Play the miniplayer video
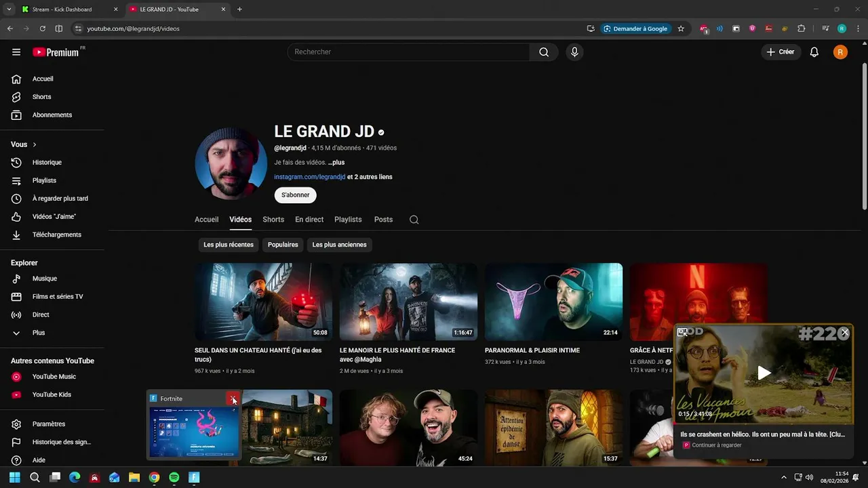The height and width of the screenshot is (488, 868). tap(764, 373)
